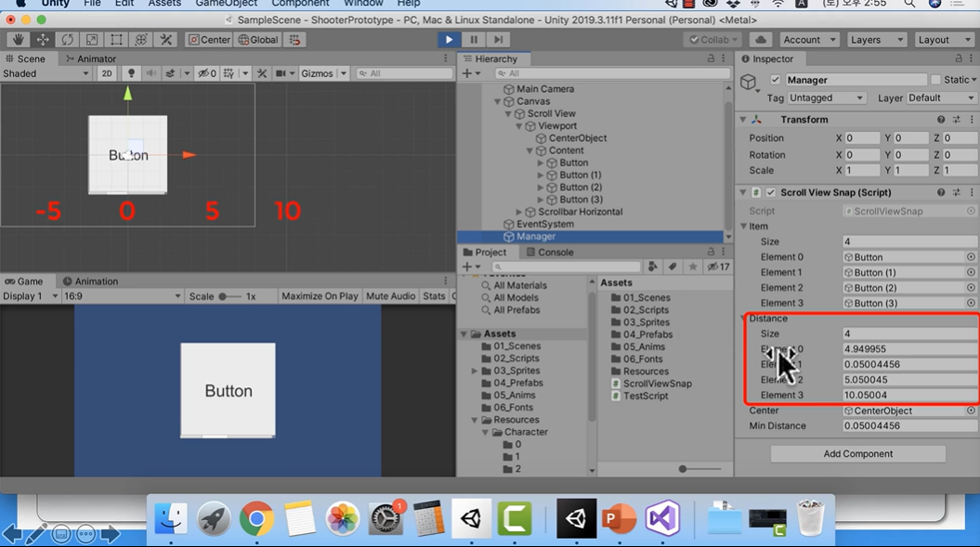The width and height of the screenshot is (980, 547).
Task: Toggle Manager object active checkbox
Action: tap(775, 79)
